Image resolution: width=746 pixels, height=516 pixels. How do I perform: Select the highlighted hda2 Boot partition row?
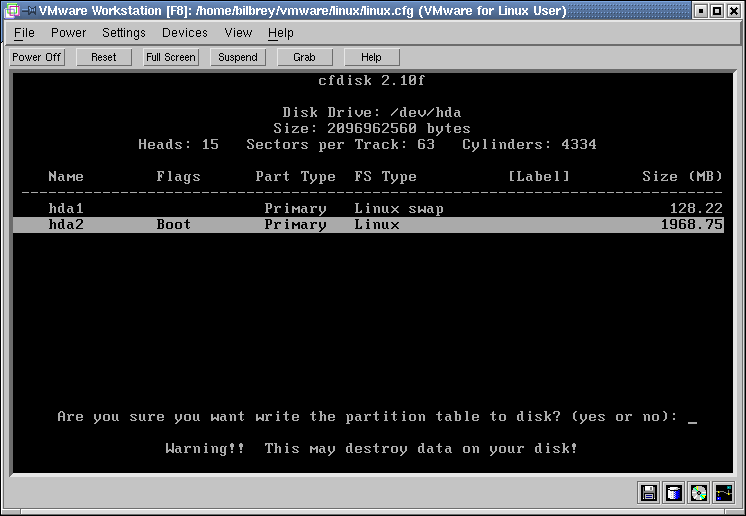368,225
